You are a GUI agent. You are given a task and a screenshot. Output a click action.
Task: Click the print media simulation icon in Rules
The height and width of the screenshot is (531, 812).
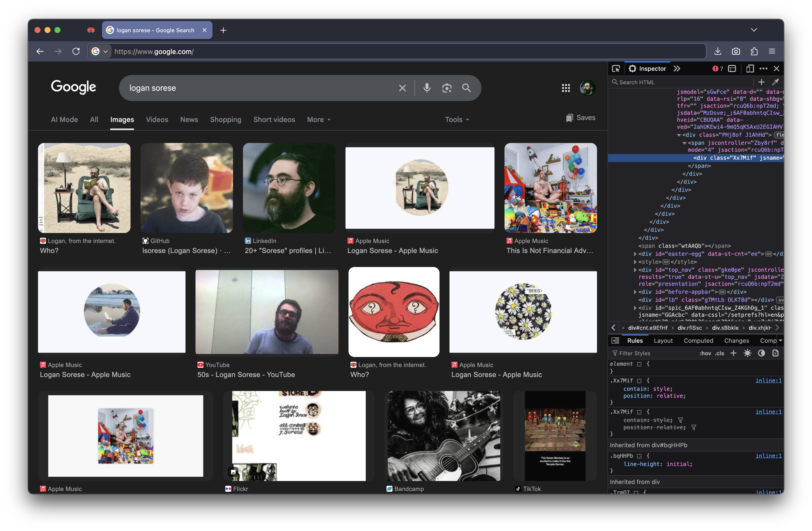(776, 353)
